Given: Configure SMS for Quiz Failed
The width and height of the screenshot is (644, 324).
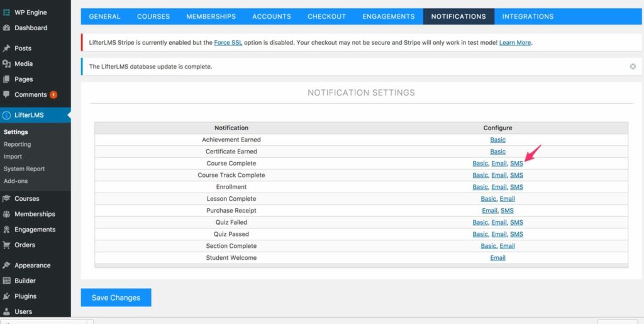Looking at the screenshot, I should pos(517,223).
